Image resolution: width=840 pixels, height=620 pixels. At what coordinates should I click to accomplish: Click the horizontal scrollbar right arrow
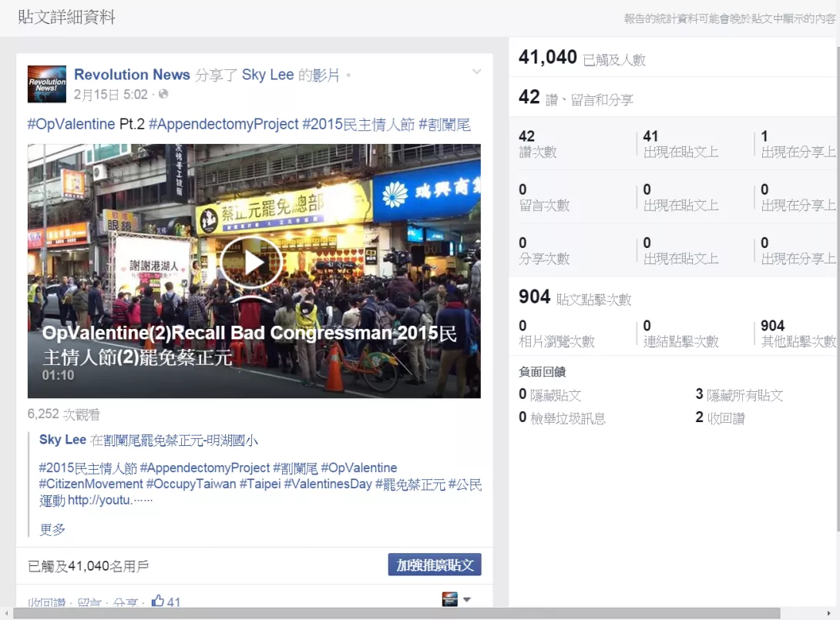pos(828,614)
